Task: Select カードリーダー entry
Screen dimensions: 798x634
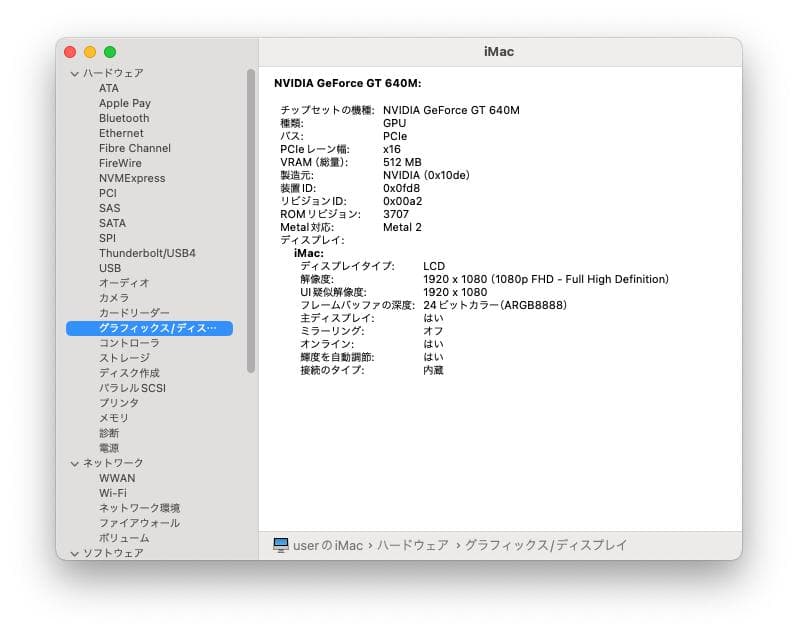Action: tap(134, 313)
